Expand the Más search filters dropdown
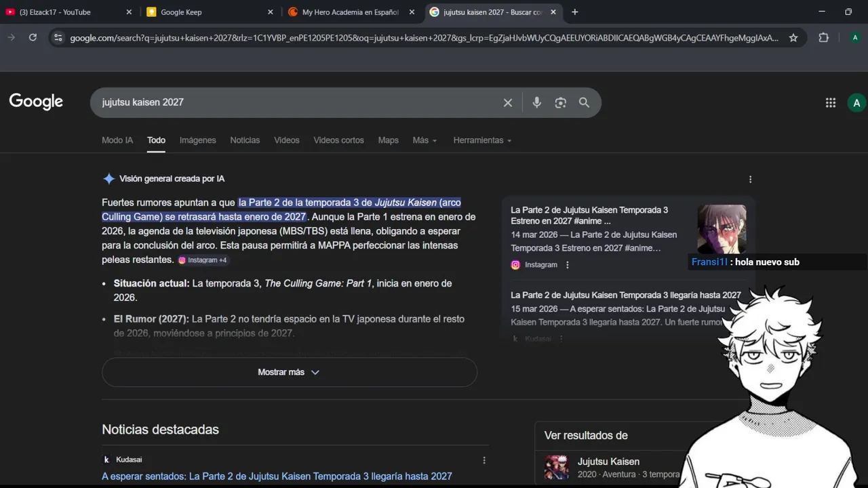 425,140
